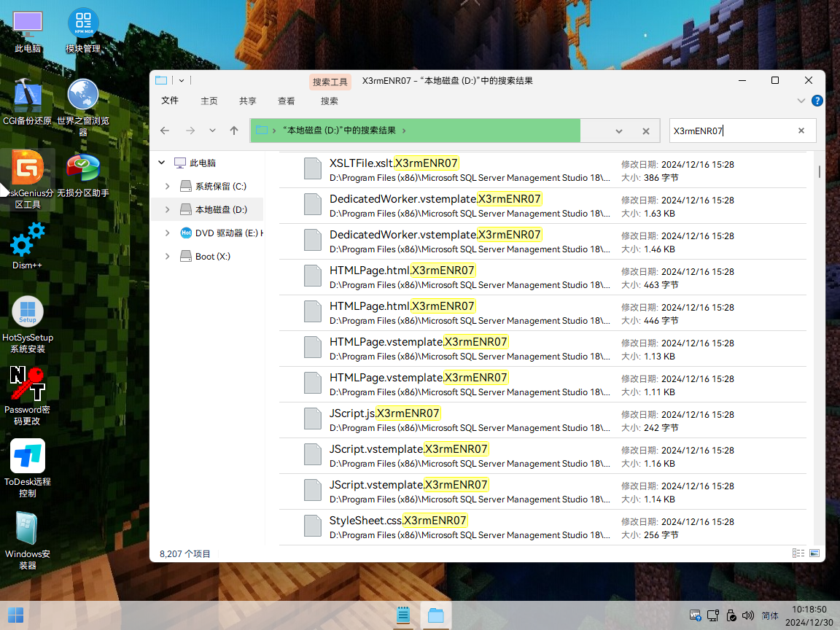Select the 463 字节 HTMLPage.html file
840x630 pixels.
[542, 278]
